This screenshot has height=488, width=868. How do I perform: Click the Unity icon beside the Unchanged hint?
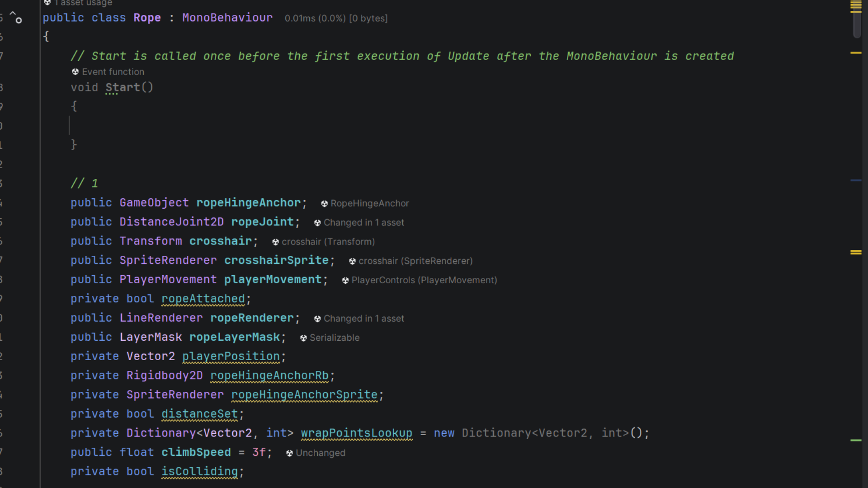coord(289,453)
